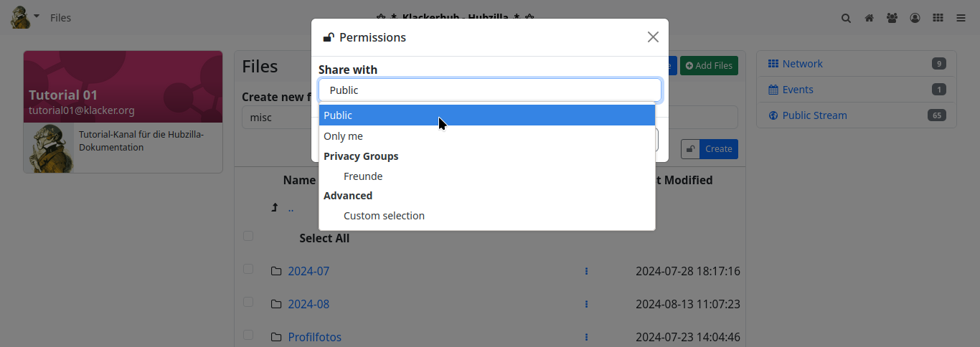The width and height of the screenshot is (980, 347).
Task: Click the lock permissions icon beside Create
Action: [x=690, y=149]
